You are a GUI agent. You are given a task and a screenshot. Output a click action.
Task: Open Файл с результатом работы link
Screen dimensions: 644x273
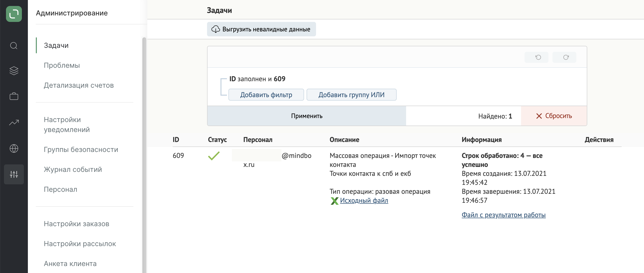pos(503,215)
